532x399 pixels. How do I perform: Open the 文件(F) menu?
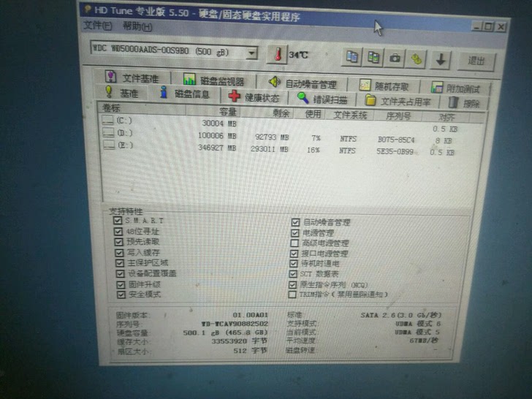(x=98, y=25)
